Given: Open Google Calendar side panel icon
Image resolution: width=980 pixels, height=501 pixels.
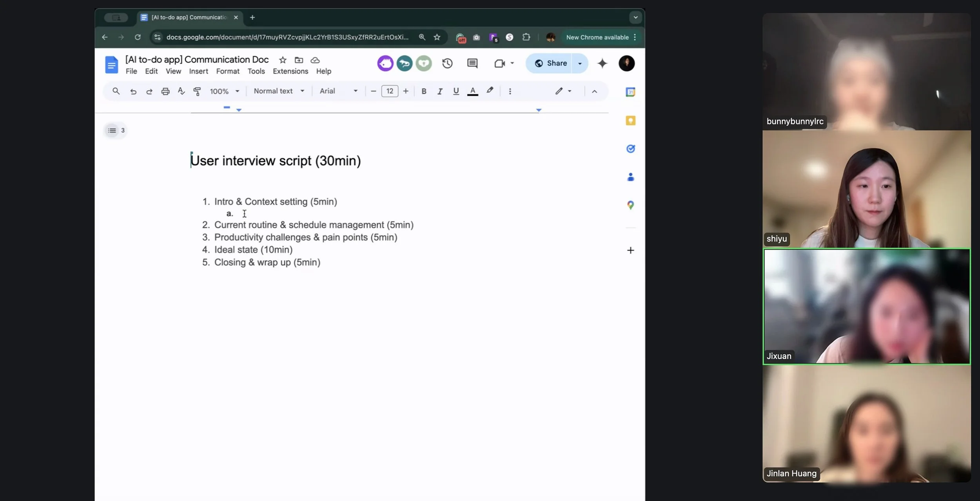Looking at the screenshot, I should 630,92.
